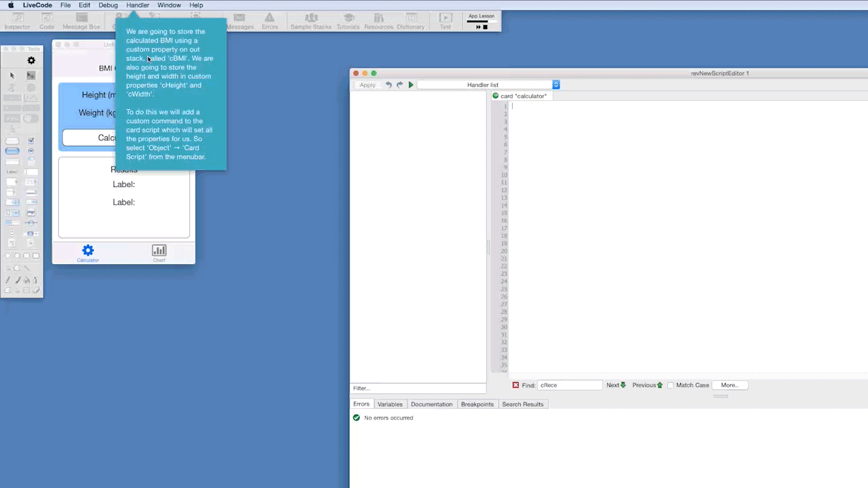Open the More.. options in find bar
868x488 pixels.
coord(729,385)
